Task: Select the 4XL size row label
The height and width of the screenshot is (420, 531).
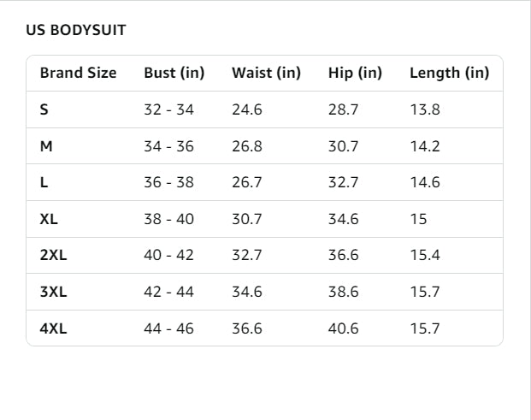Action: 53,328
